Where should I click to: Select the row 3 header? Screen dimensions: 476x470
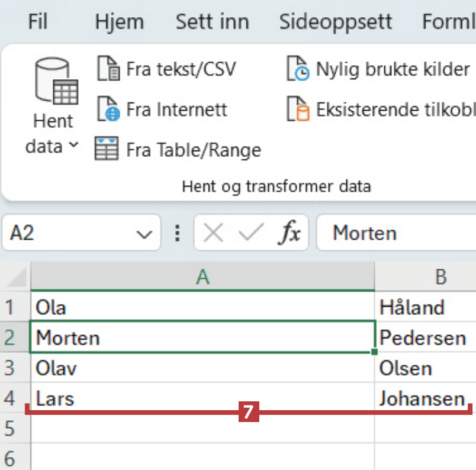pyautogui.click(x=9, y=368)
